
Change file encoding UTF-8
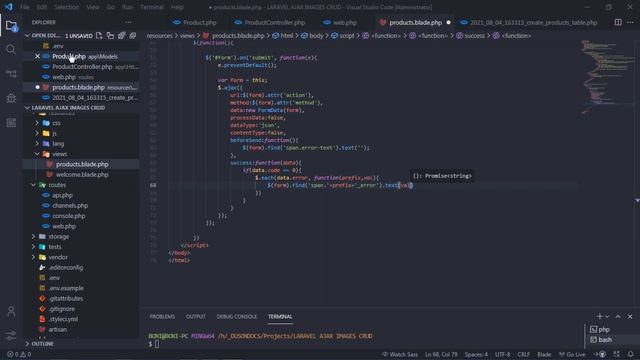[x=502, y=354]
